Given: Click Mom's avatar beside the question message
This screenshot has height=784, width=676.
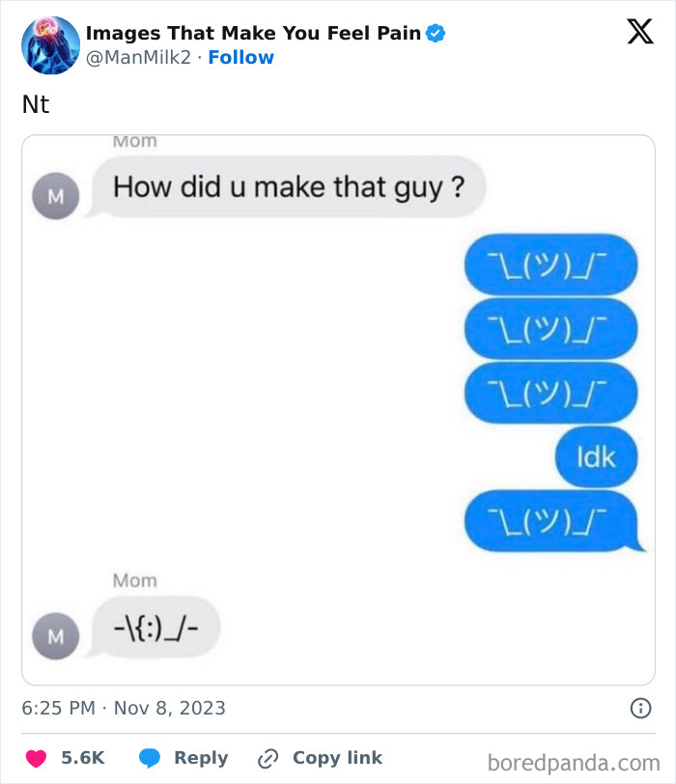Looking at the screenshot, I should tap(55, 197).
